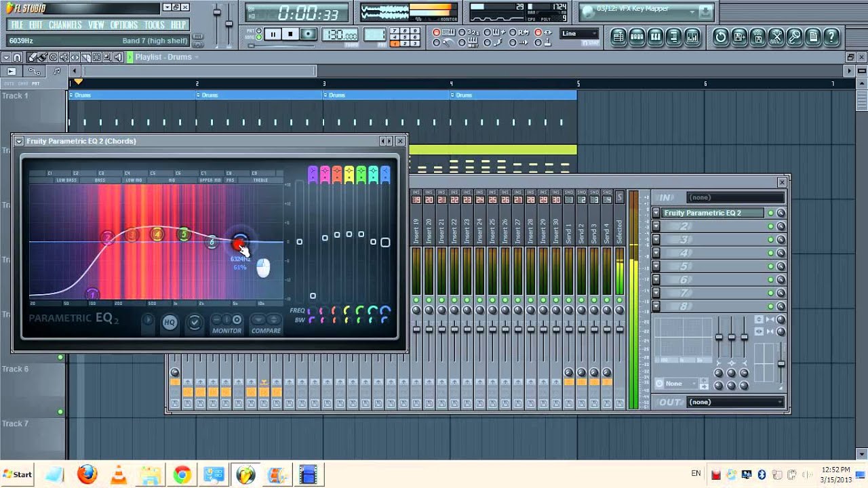Open the Fruity Parametric EQ 2 window menu arrow
The image size is (868, 488).
(19, 141)
